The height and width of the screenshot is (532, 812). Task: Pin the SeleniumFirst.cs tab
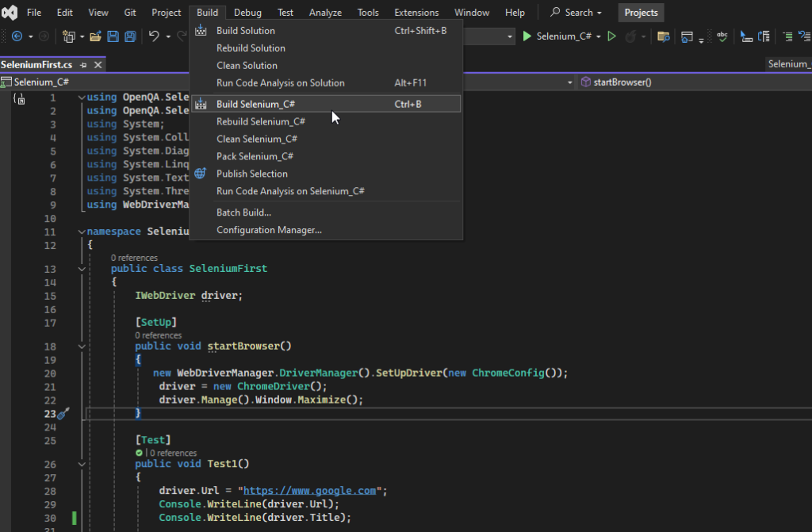coord(83,64)
